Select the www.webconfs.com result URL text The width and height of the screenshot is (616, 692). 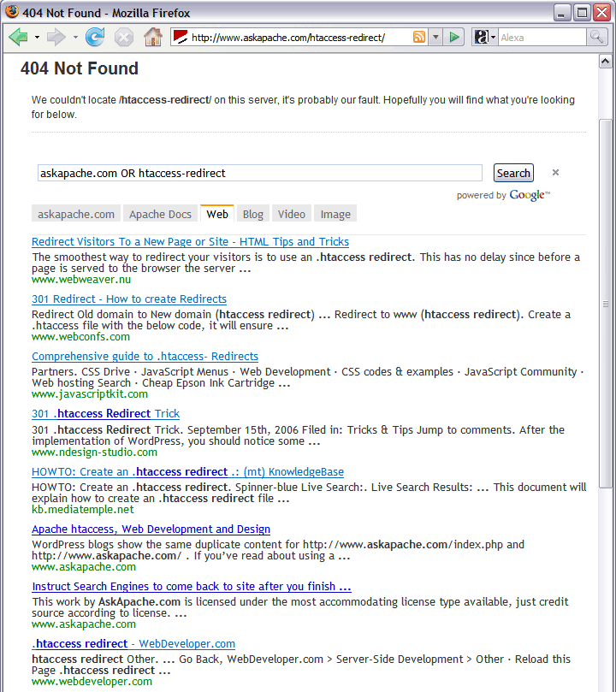point(80,337)
